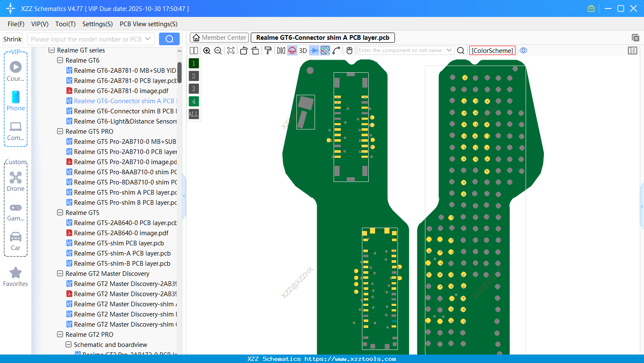Click the mirror flip board icon
This screenshot has width=644, height=363.
point(281,51)
